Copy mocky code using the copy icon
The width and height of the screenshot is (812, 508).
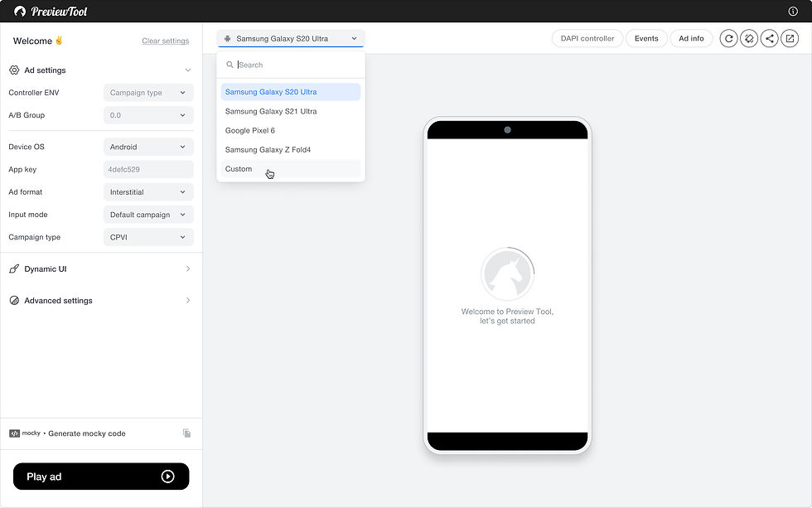[187, 433]
